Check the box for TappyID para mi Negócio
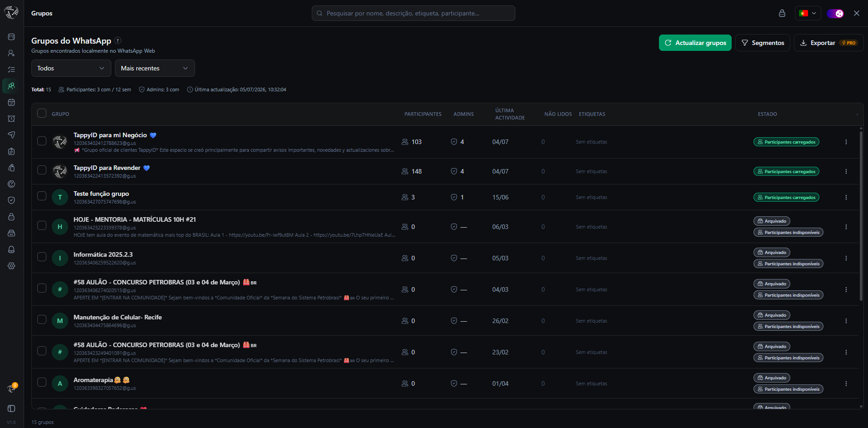 coord(42,141)
